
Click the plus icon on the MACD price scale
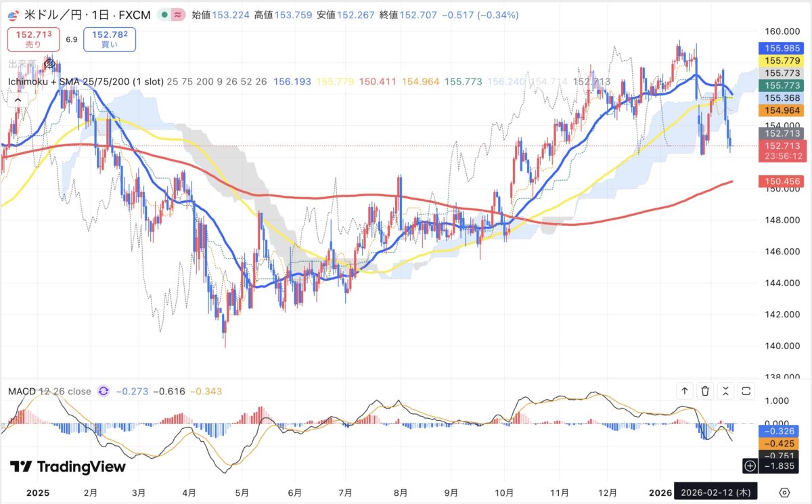coord(750,465)
